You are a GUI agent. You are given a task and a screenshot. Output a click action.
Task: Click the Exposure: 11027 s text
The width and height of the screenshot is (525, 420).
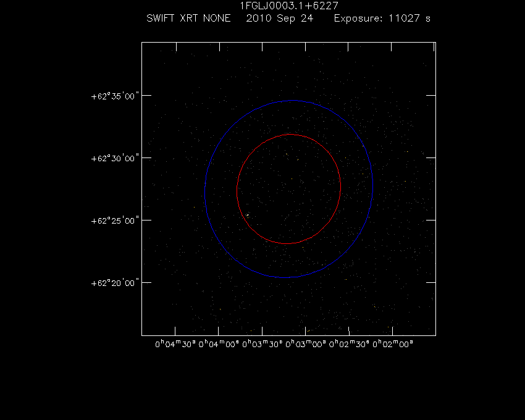click(x=382, y=18)
